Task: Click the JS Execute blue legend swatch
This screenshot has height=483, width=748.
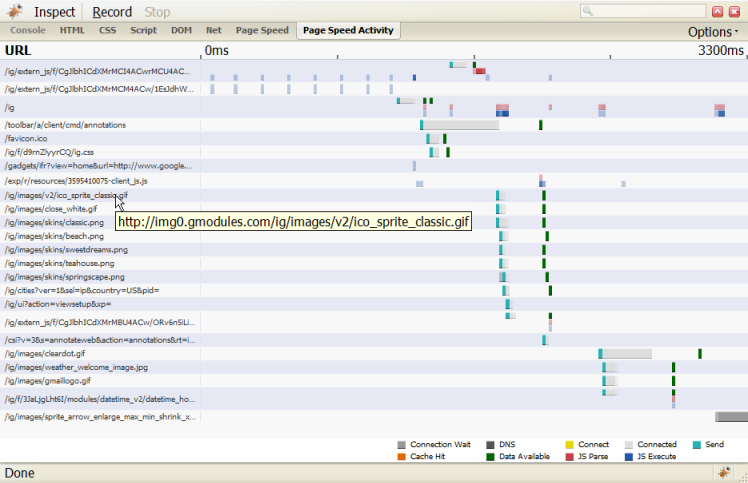Action: [628, 456]
